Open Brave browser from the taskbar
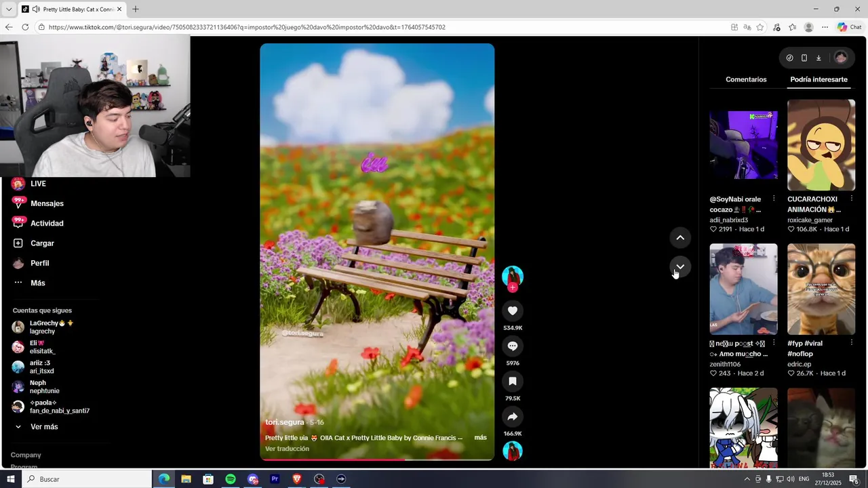 [x=297, y=479]
